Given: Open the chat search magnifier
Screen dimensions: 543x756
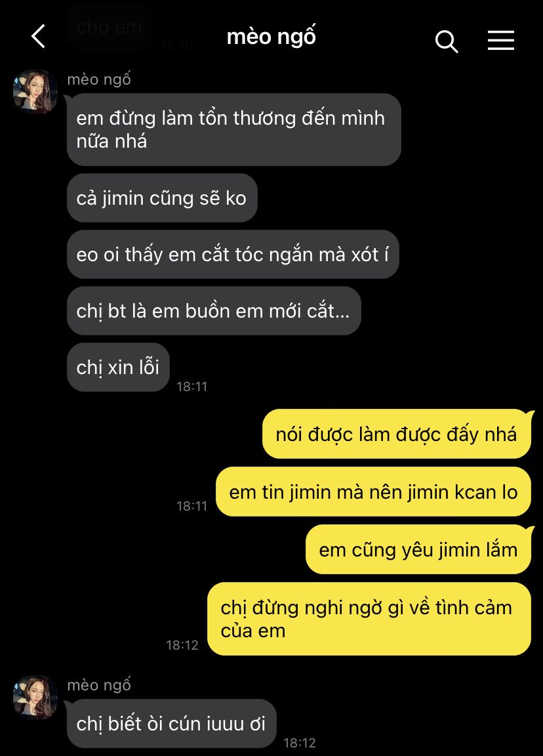Looking at the screenshot, I should (446, 41).
